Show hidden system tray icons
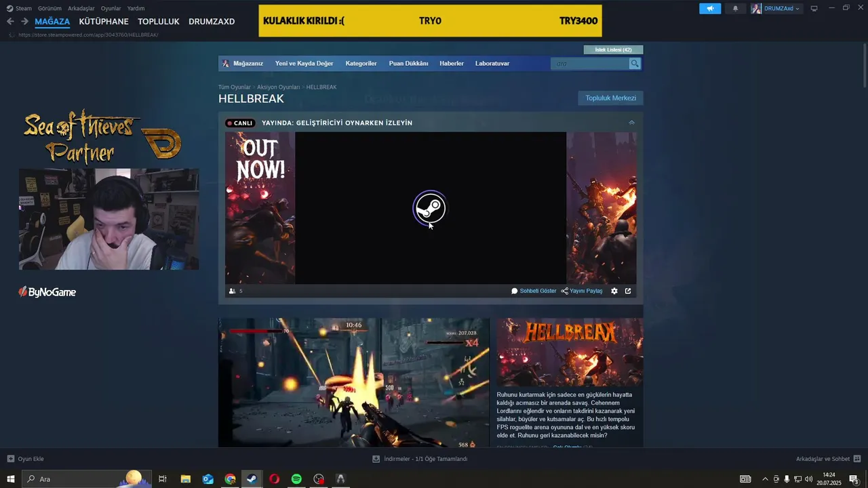Viewport: 868px width, 488px height. pyautogui.click(x=766, y=479)
